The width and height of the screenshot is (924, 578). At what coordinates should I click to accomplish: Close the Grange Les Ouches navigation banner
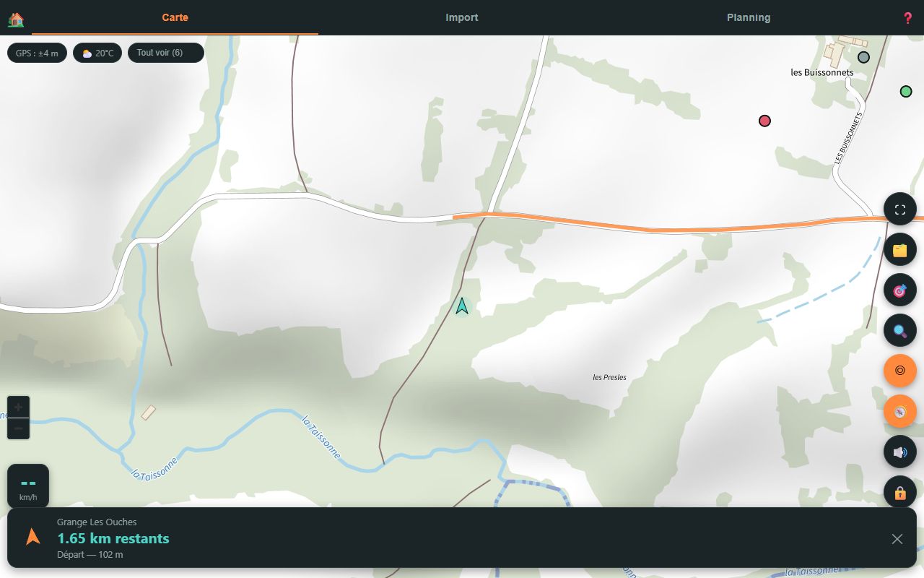coord(897,539)
